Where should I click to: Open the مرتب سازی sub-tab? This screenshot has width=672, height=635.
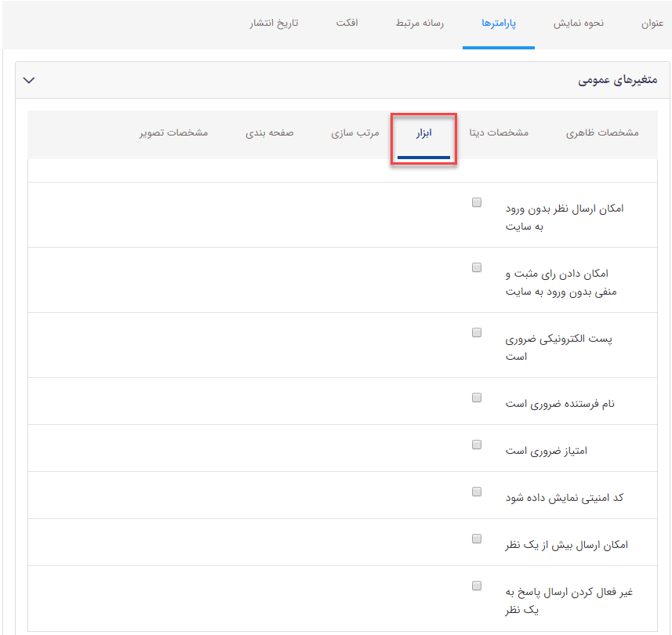[x=355, y=133]
